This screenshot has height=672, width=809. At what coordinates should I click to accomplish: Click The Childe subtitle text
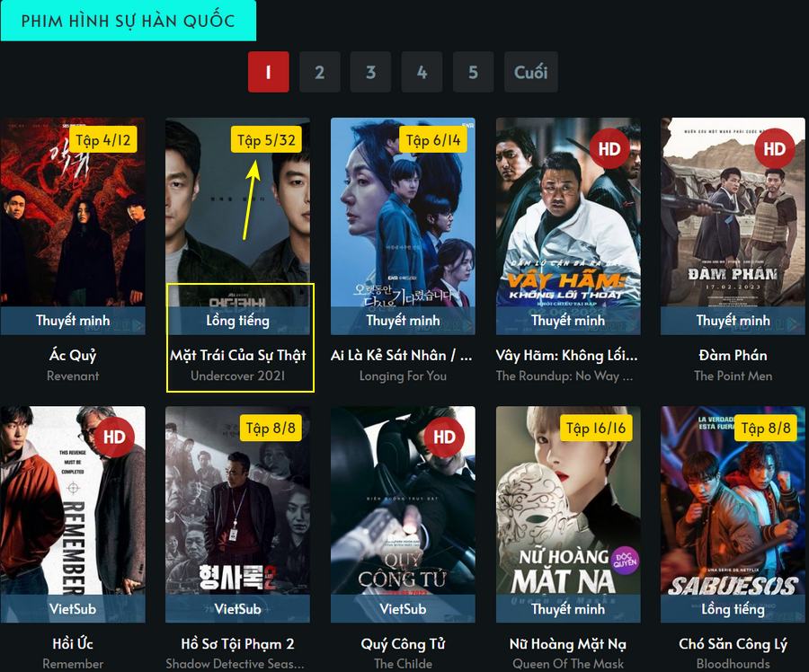pyautogui.click(x=403, y=664)
